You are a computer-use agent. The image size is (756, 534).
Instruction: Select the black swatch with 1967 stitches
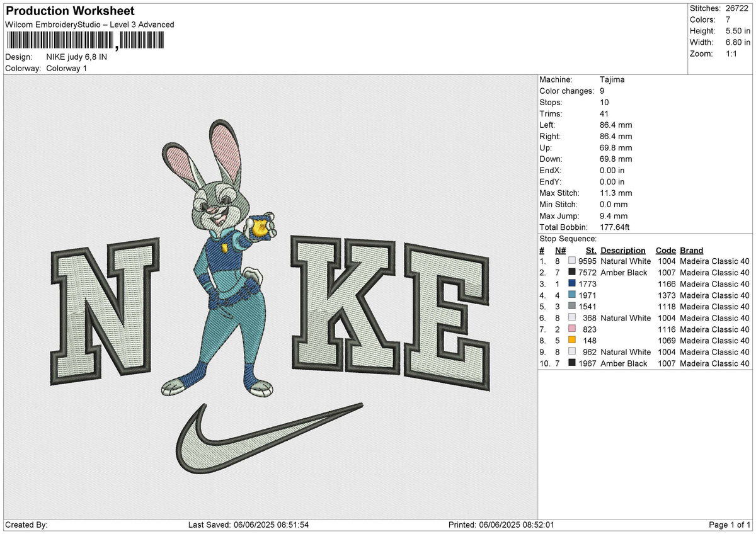pyautogui.click(x=572, y=363)
